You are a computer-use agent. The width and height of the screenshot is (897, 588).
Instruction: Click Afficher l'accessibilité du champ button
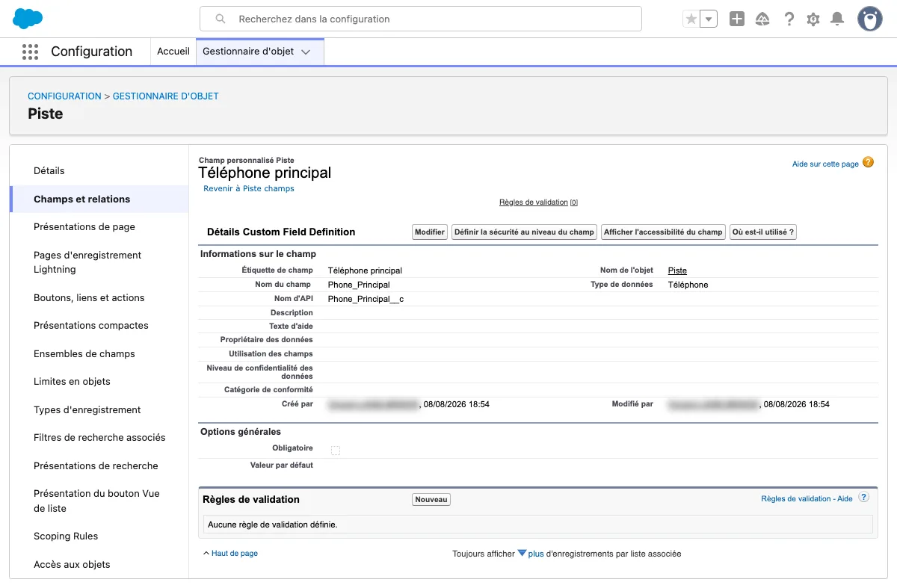tap(663, 232)
